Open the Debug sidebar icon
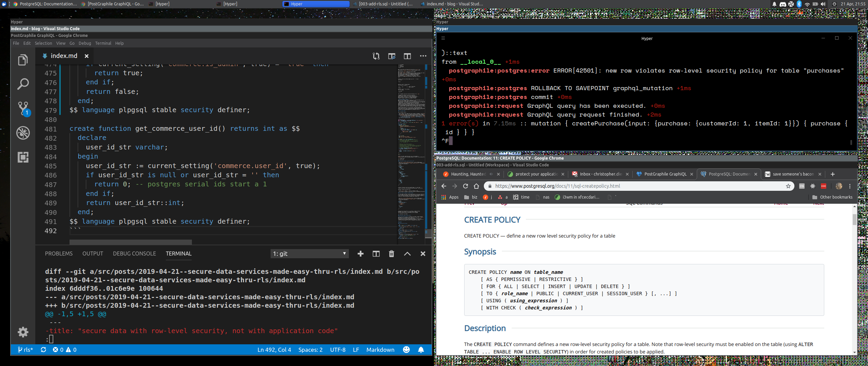Viewport: 868px width, 366px height. [23, 133]
